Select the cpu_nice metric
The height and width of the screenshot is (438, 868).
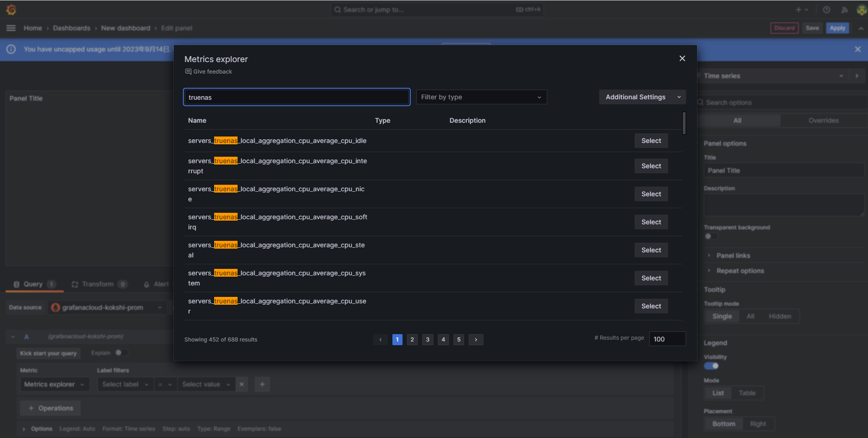coord(651,194)
